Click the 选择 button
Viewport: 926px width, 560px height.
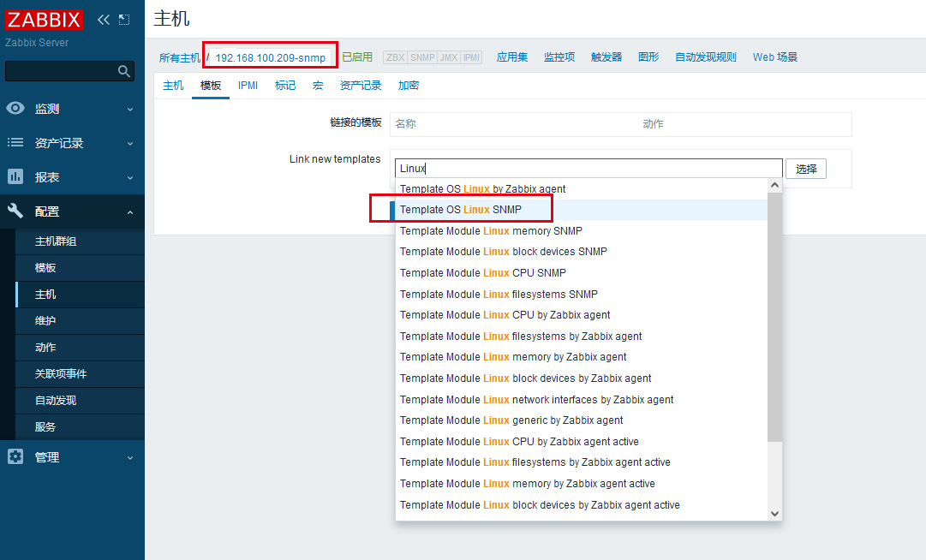[x=806, y=169]
